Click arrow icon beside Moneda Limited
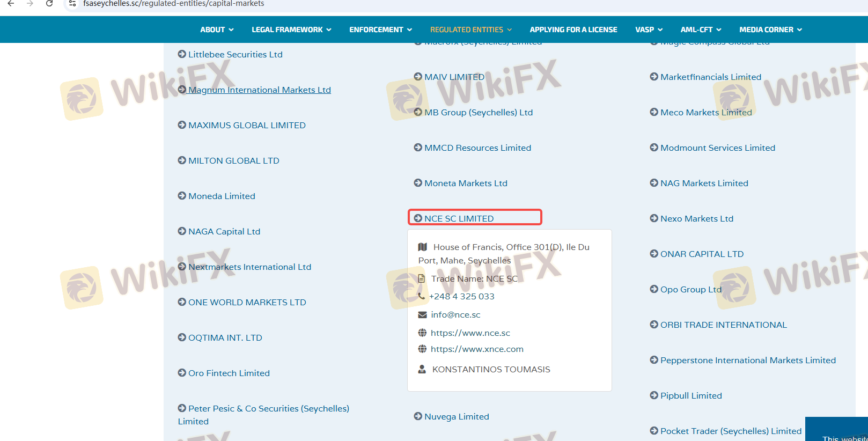868x441 pixels. click(x=182, y=196)
